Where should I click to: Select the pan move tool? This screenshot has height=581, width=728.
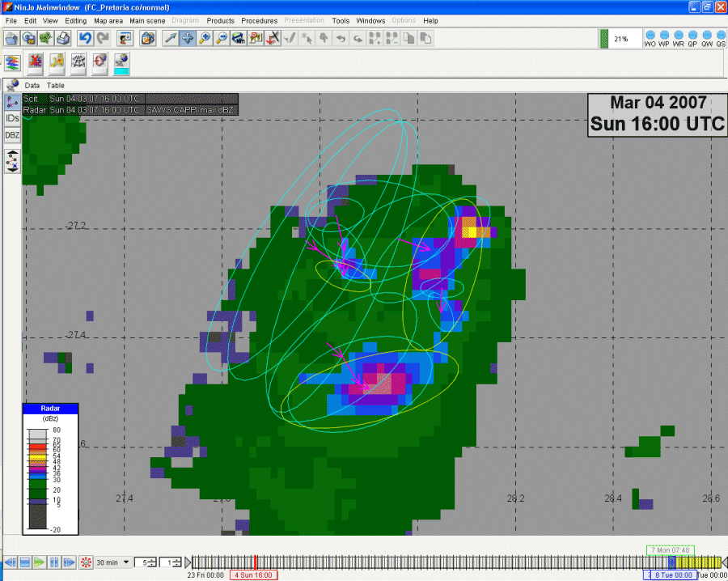pos(188,39)
